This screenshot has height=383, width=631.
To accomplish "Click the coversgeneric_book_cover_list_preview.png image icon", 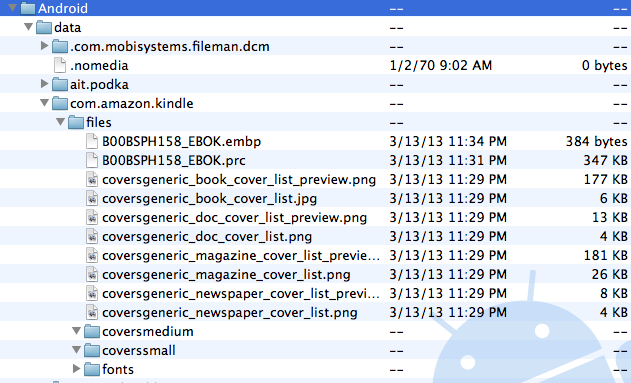I will click(92, 179).
